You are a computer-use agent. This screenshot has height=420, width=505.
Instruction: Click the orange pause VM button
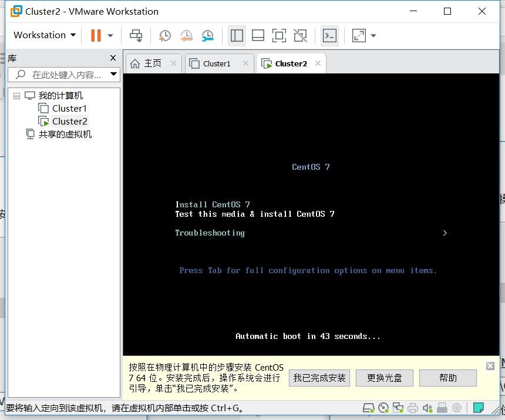tap(96, 35)
